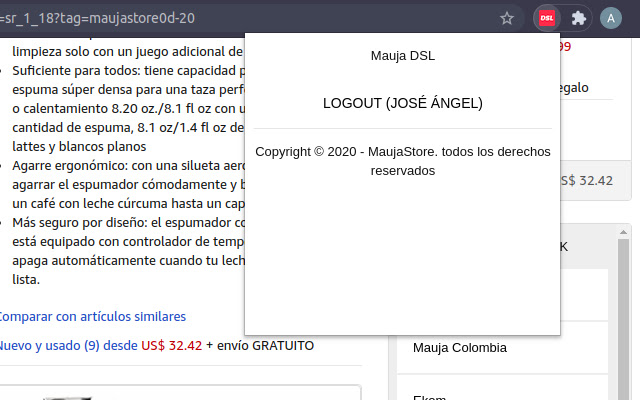Click the '+ envío GRATUITO' text
The width and height of the screenshot is (640, 400).
point(260,346)
